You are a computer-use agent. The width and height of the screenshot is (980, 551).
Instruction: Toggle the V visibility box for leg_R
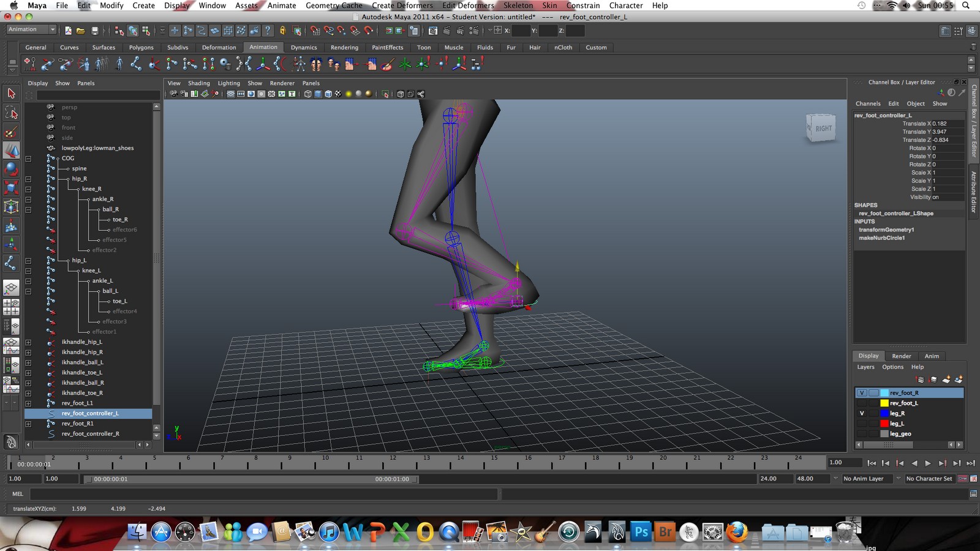pyautogui.click(x=862, y=413)
